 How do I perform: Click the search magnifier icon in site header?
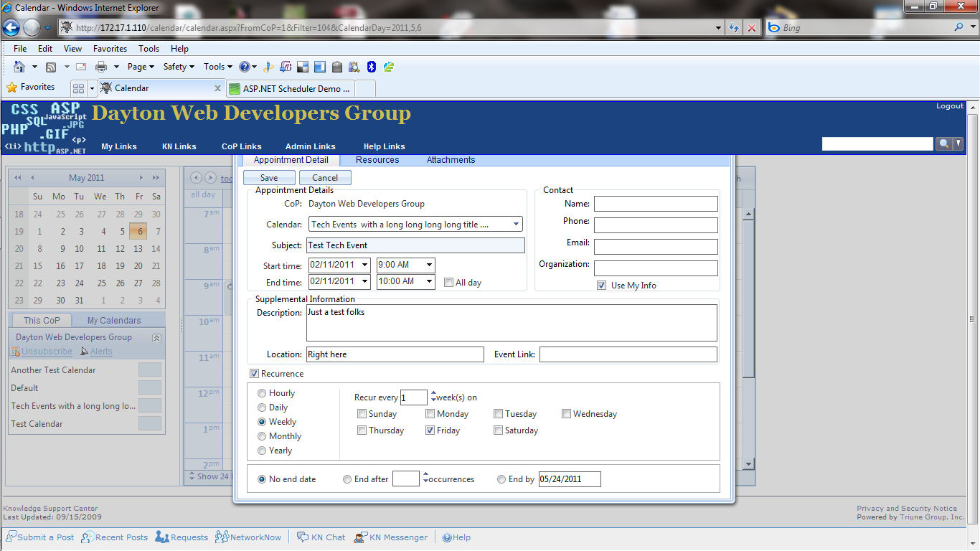(x=943, y=144)
